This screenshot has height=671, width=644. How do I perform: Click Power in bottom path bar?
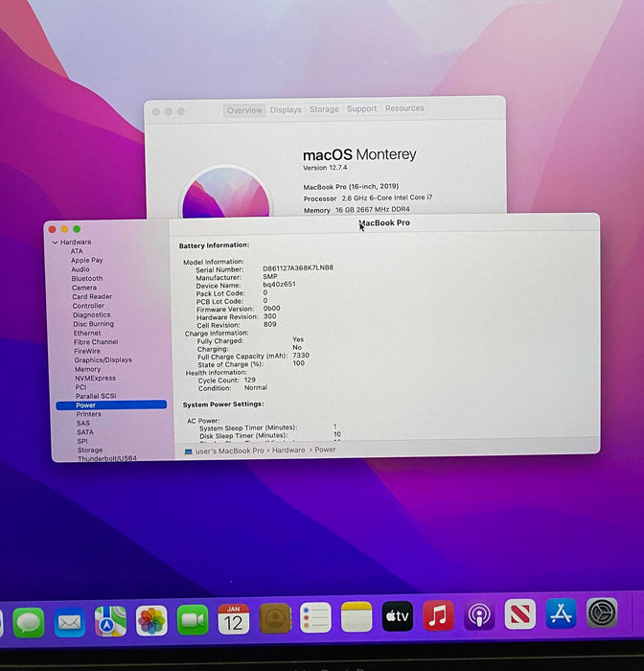[x=325, y=450]
